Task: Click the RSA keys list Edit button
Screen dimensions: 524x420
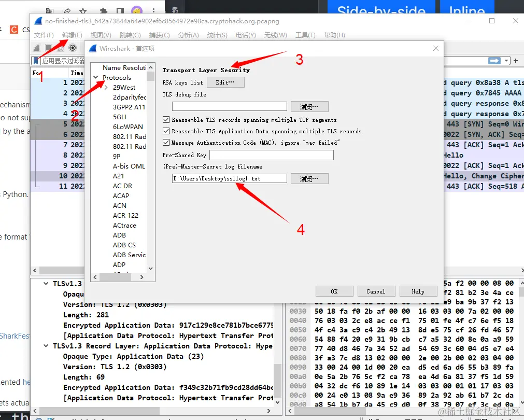Action: 225,82
